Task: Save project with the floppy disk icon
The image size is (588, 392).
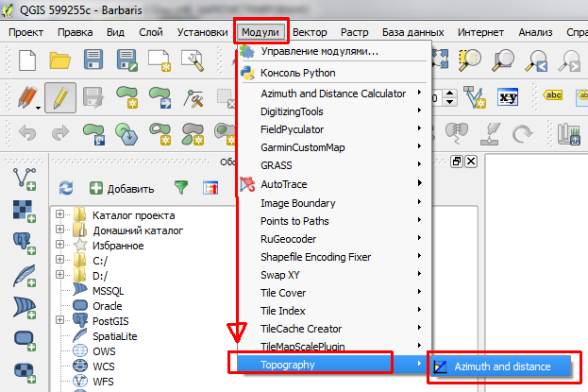Action: click(x=93, y=60)
